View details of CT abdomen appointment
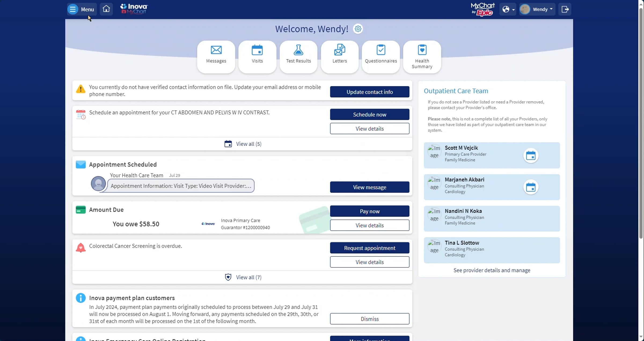Viewport: 644px width, 341px height. coord(369,129)
